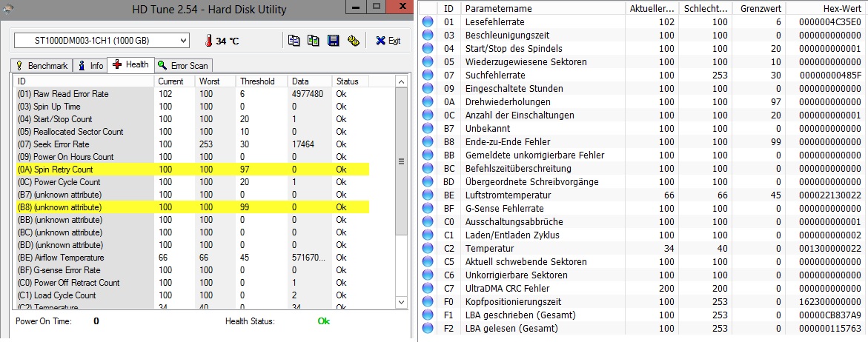The image size is (868, 342).
Task: Select the highlighted (0A) Spin Retry Count row
Action: click(191, 170)
